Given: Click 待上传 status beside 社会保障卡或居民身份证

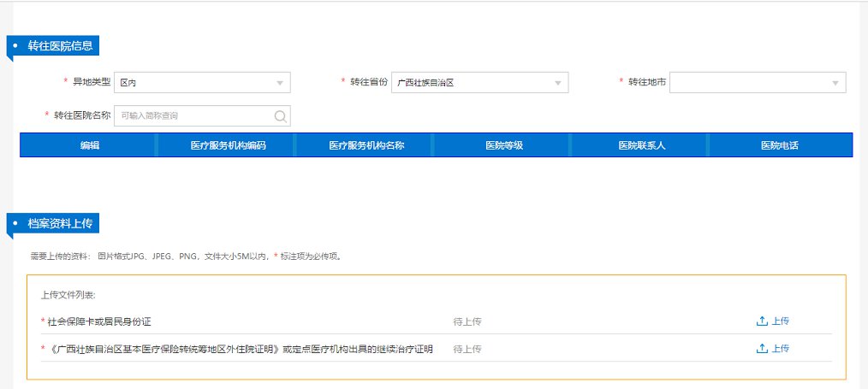Looking at the screenshot, I should 467,321.
